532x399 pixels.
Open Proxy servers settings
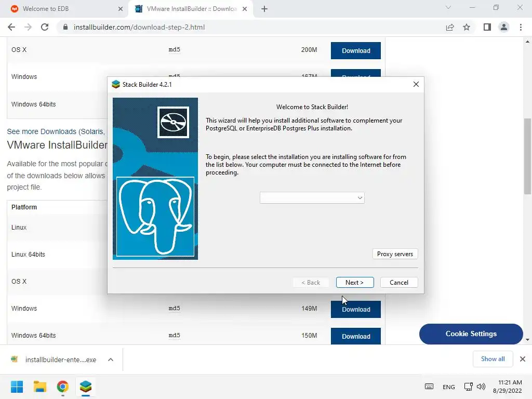pyautogui.click(x=395, y=254)
